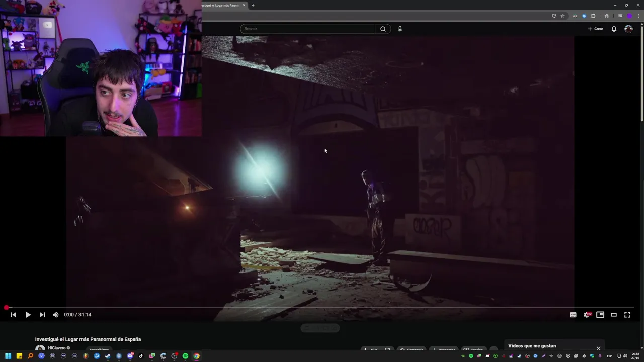Open the glasses extension icon
This screenshot has height=362, width=644.
point(575,16)
